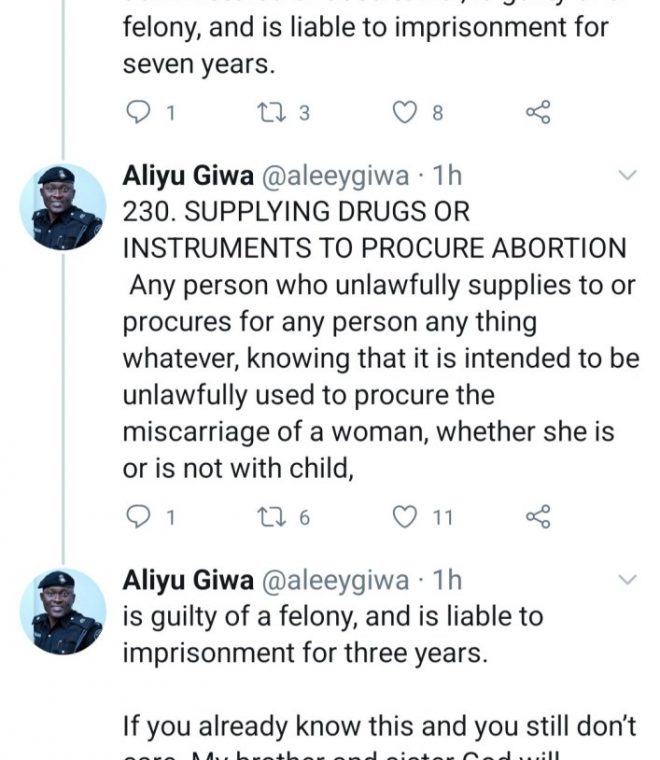Open avatar beside the section 230 tweet

tap(62, 207)
